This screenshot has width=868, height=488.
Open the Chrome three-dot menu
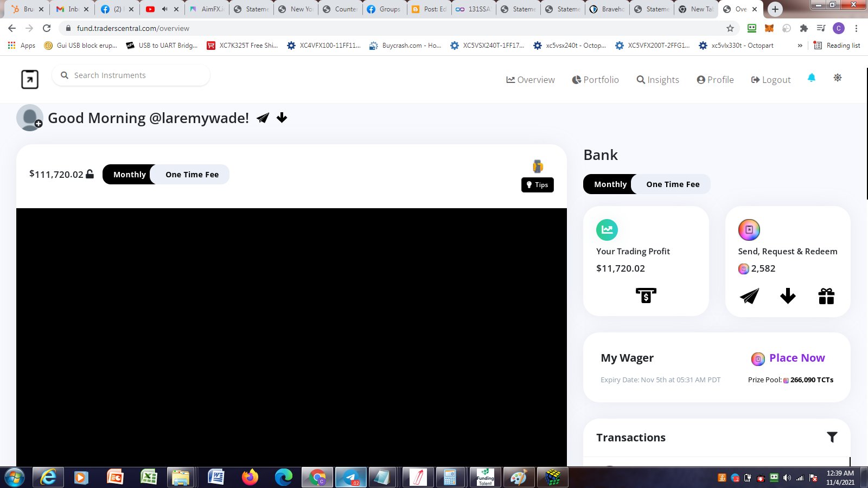(856, 28)
